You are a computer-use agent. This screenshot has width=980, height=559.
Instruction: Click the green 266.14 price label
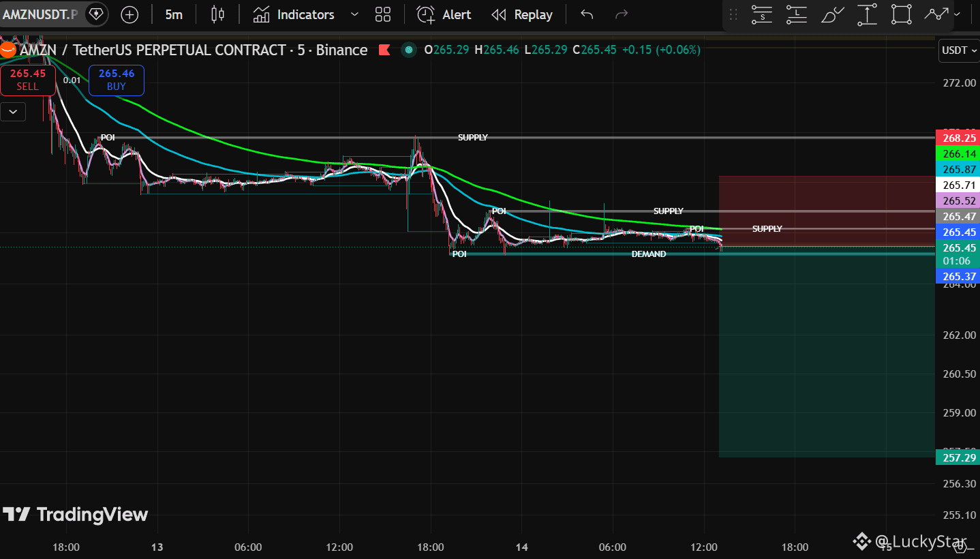(x=958, y=154)
